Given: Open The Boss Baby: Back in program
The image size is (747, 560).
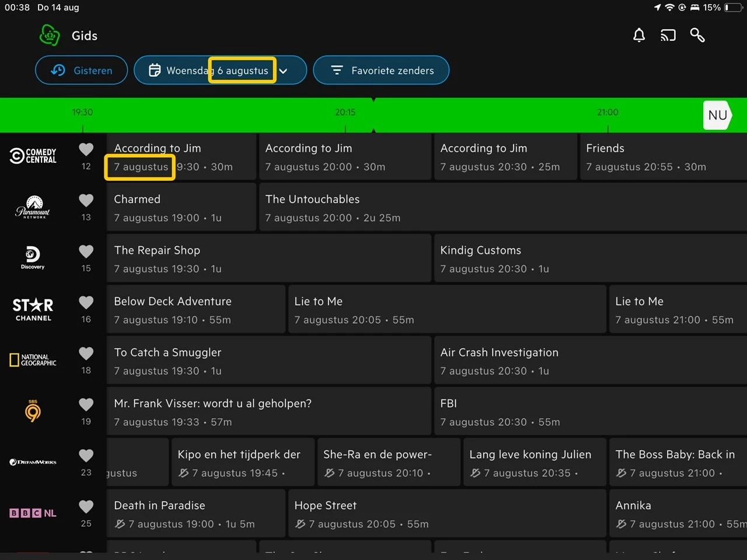Looking at the screenshot, I should (x=678, y=463).
